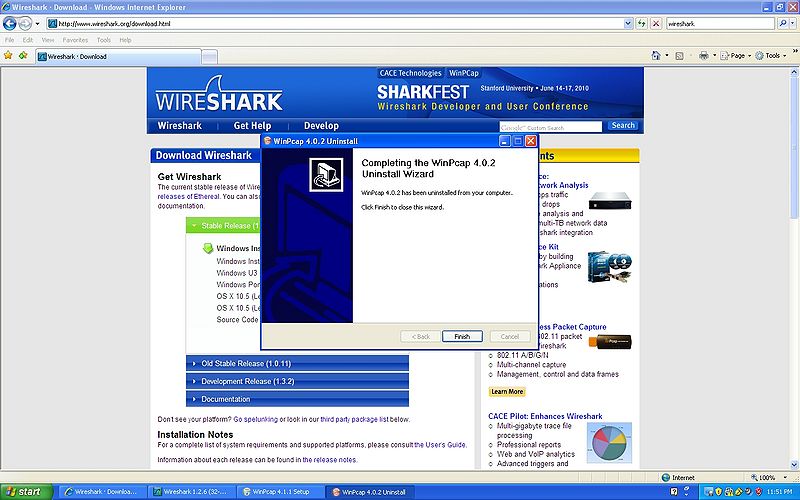Open the User's Guide link
The width and height of the screenshot is (800, 500).
(x=440, y=445)
